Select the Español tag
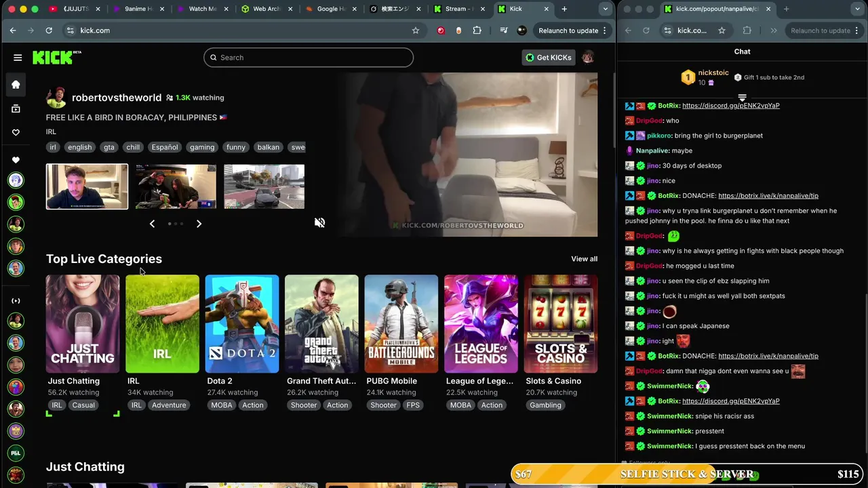Screen dimensions: 868x488 click(164, 147)
